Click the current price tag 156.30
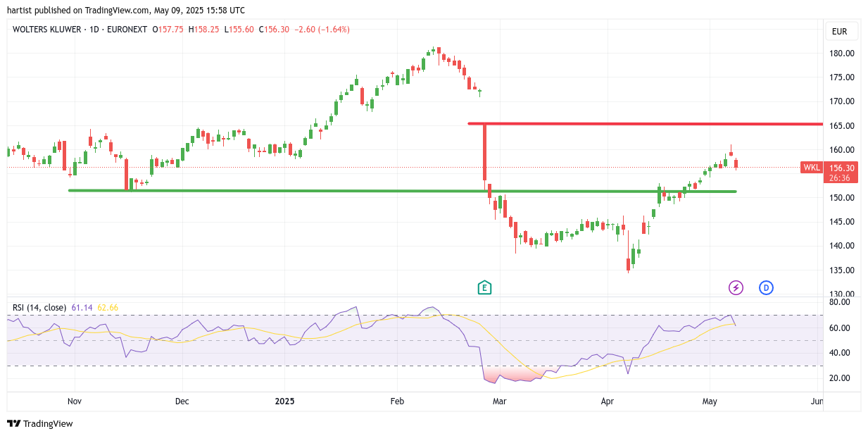 point(842,168)
